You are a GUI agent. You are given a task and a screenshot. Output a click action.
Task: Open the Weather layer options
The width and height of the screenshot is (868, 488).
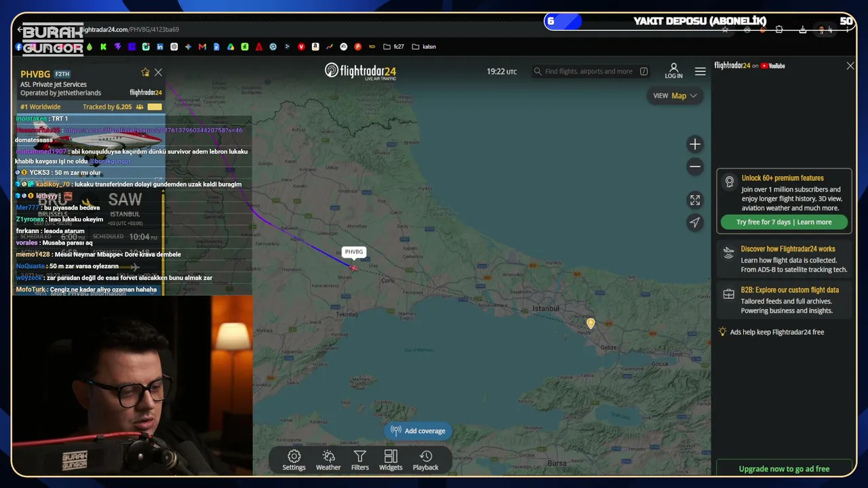pos(328,460)
